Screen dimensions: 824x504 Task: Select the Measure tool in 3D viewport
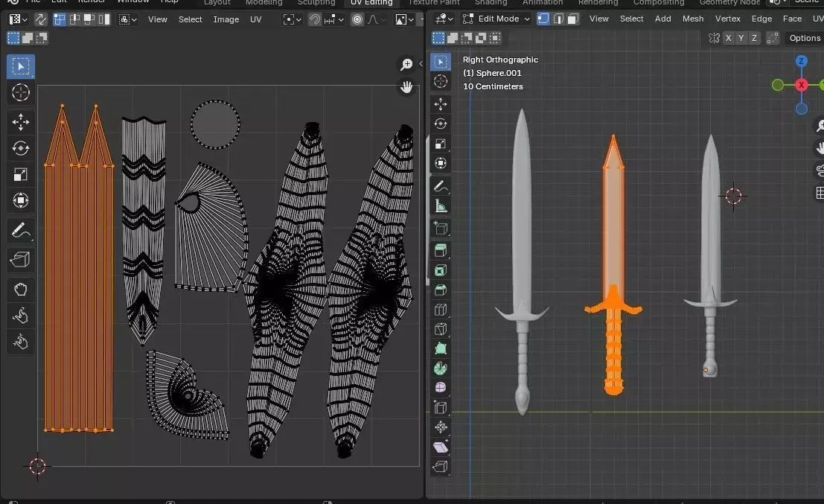441,206
